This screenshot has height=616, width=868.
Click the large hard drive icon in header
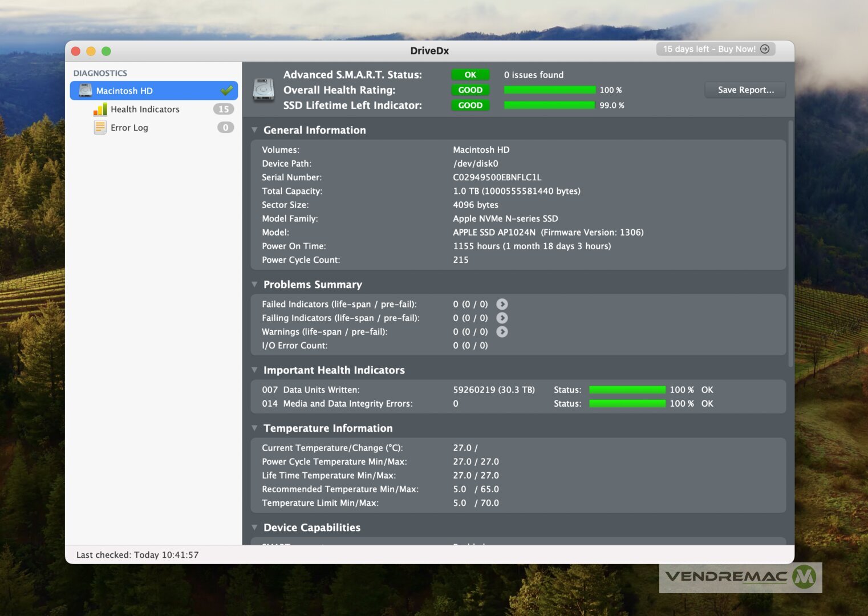[263, 90]
